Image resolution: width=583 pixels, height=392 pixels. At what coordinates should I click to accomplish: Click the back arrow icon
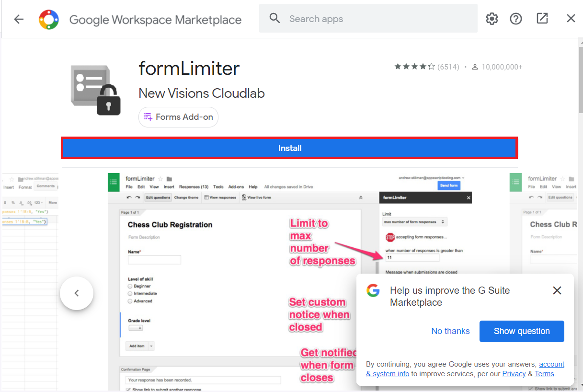[x=19, y=18]
